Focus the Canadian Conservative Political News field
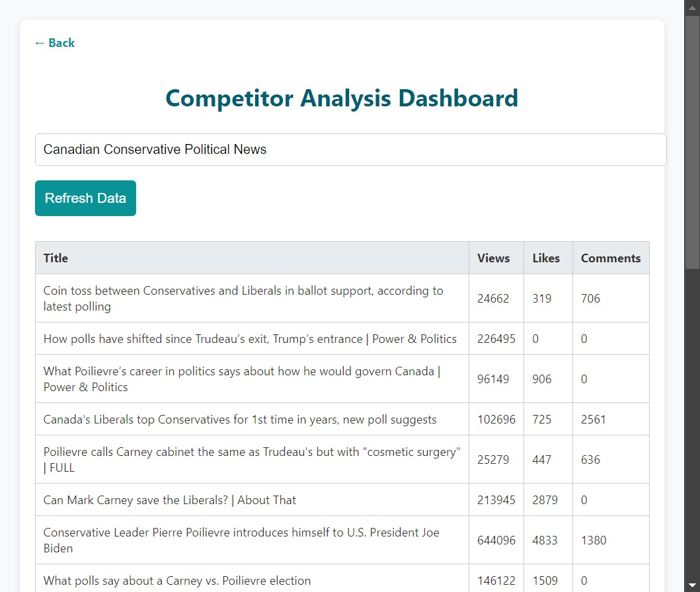This screenshot has height=592, width=700. (x=350, y=149)
